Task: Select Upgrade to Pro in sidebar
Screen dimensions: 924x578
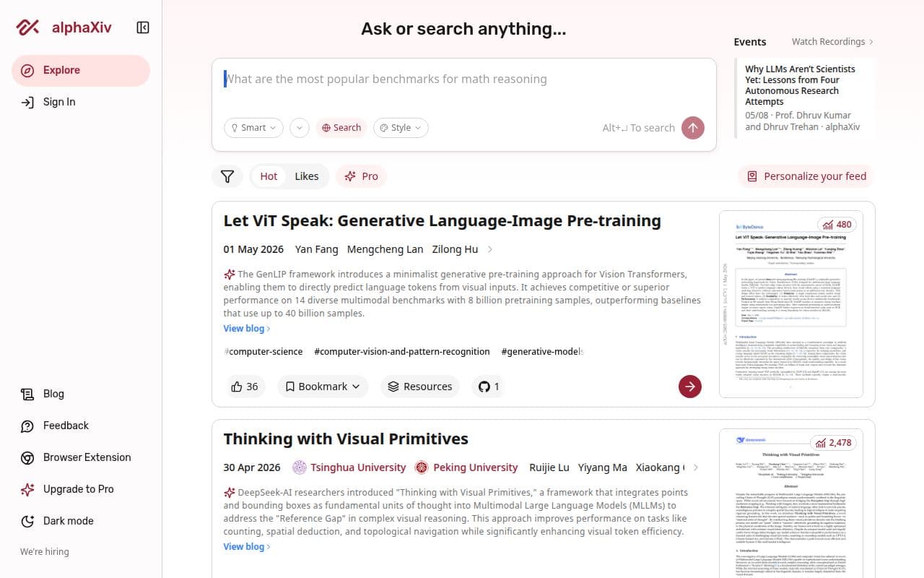Action: (81, 489)
